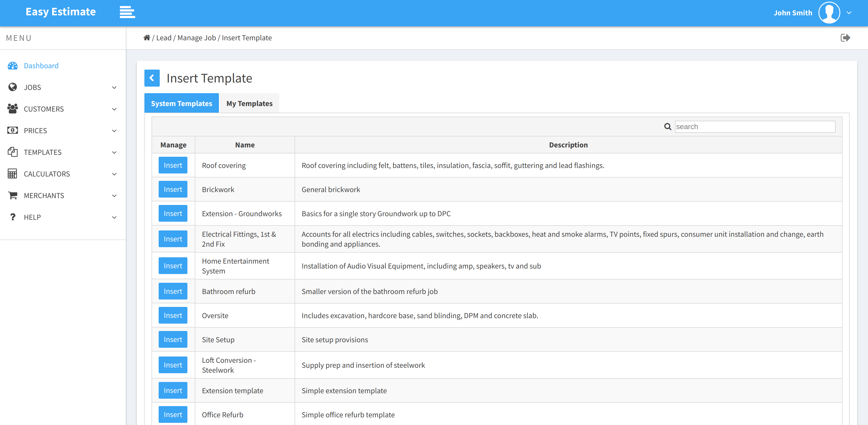
Task: Click the Calculators grid icon
Action: tap(13, 174)
